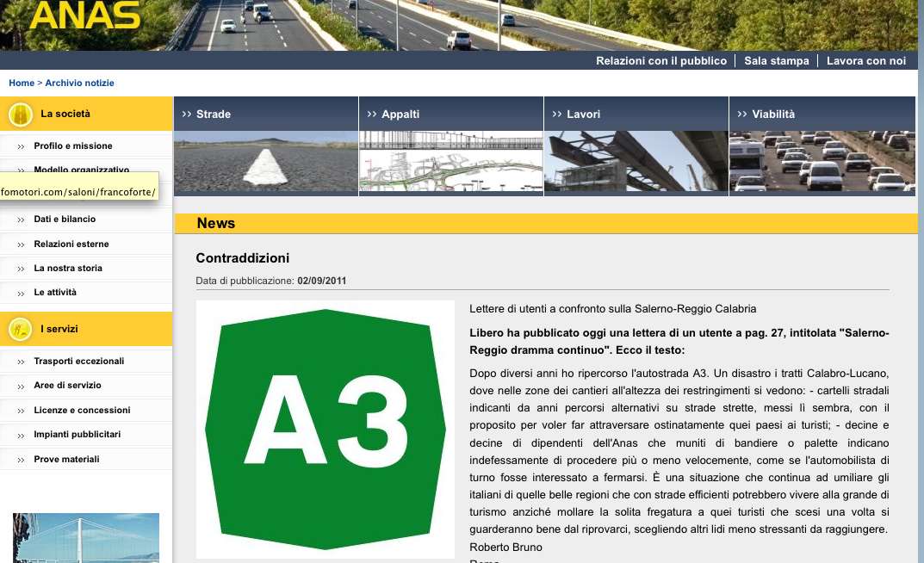Click the I servizi section icon

coord(20,329)
